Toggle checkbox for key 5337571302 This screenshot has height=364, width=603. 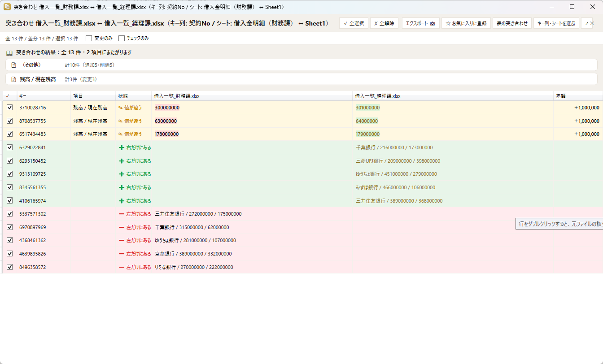pyautogui.click(x=10, y=214)
